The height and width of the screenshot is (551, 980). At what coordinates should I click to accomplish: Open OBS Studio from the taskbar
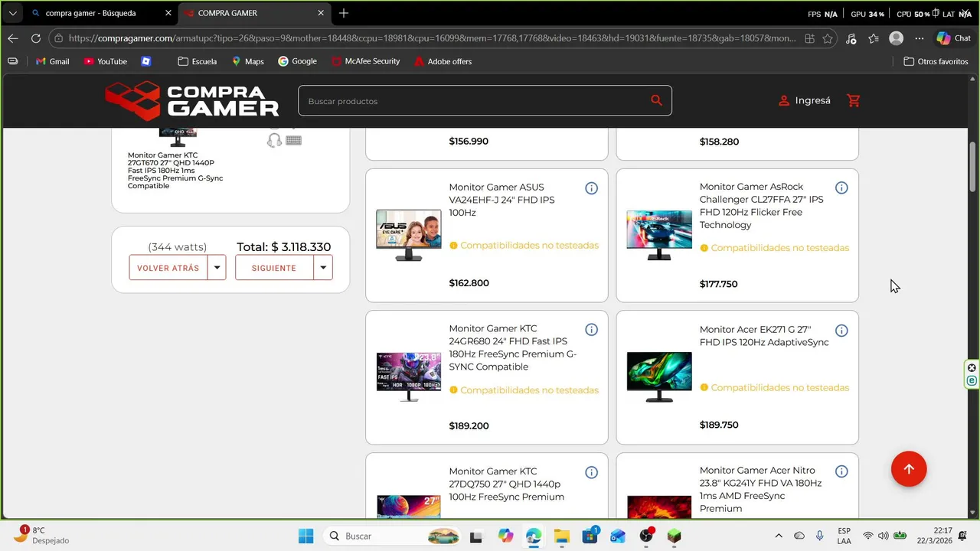pyautogui.click(x=646, y=536)
